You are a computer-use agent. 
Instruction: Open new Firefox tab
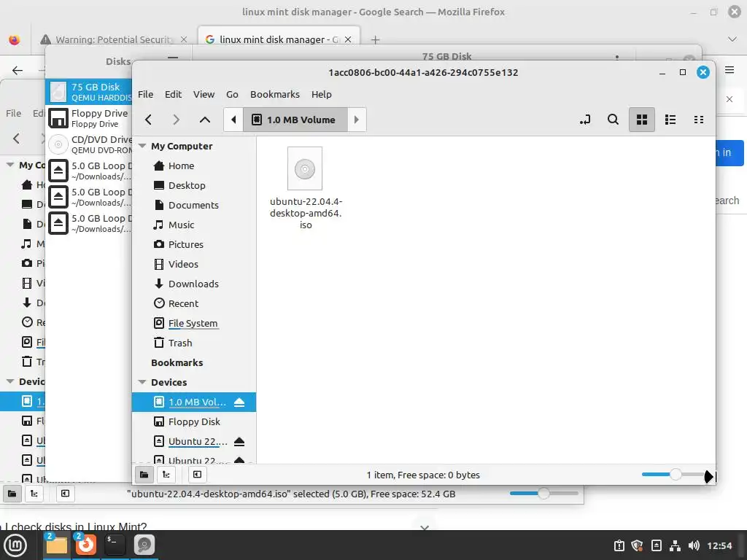click(376, 39)
